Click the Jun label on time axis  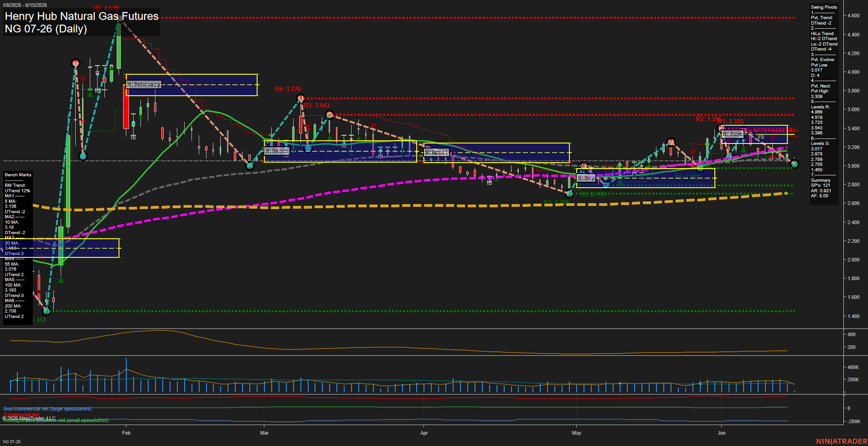point(721,433)
